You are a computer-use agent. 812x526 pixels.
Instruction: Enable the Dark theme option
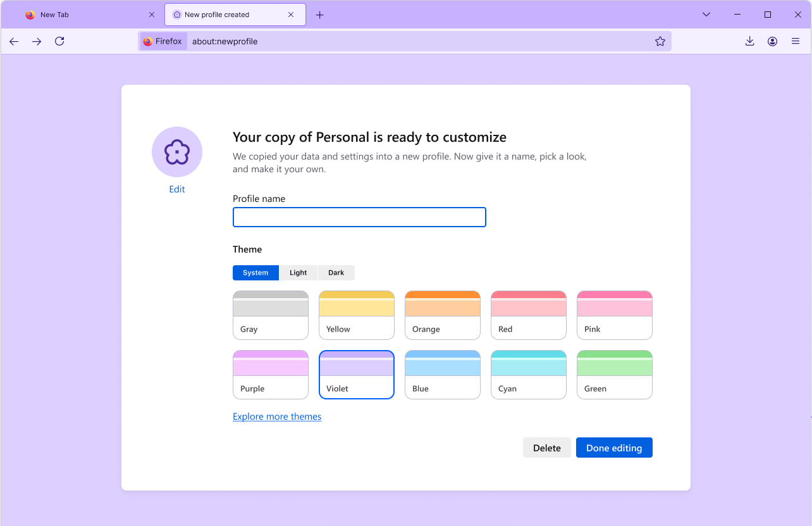pyautogui.click(x=336, y=272)
